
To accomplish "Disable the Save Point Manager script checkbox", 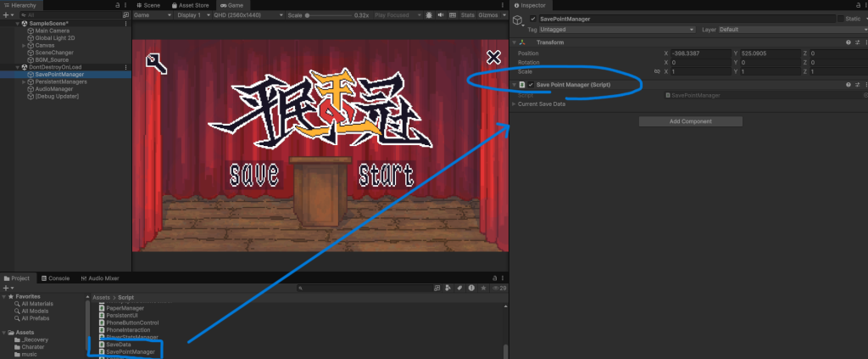I will click(x=531, y=85).
